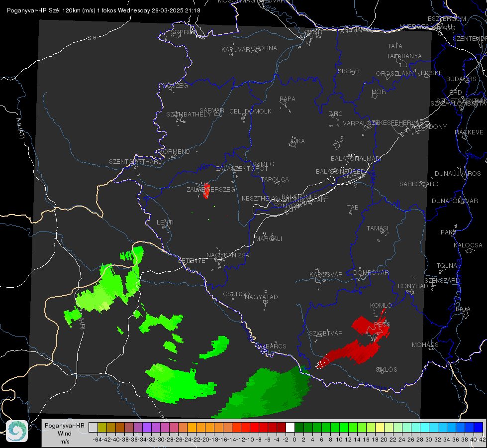The width and height of the screenshot is (487, 448).
Task: Select the MARCALI map label
Action: pyautogui.click(x=269, y=239)
